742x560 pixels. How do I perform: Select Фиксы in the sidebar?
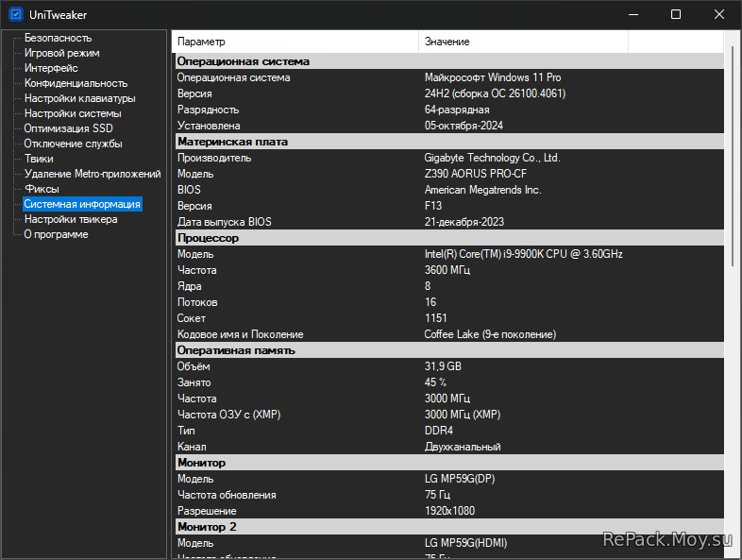[42, 189]
